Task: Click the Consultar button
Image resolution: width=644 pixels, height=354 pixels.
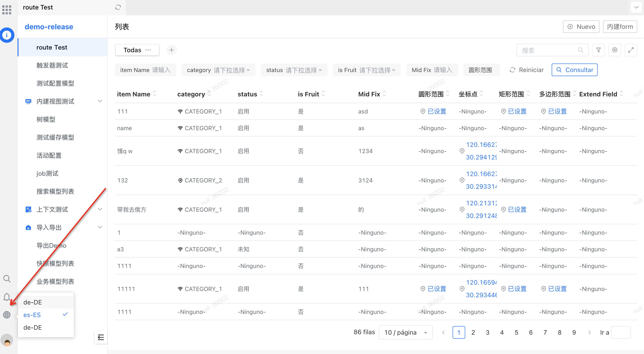Action: tap(574, 70)
